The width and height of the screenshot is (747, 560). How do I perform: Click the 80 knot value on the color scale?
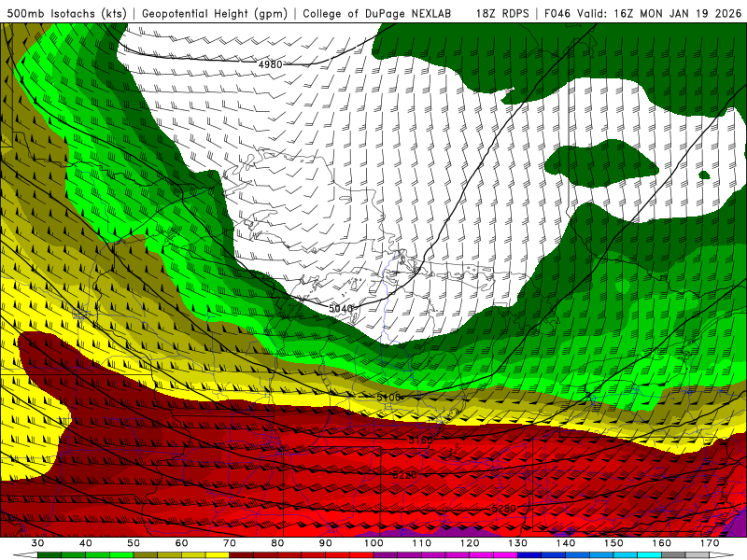[x=277, y=543]
